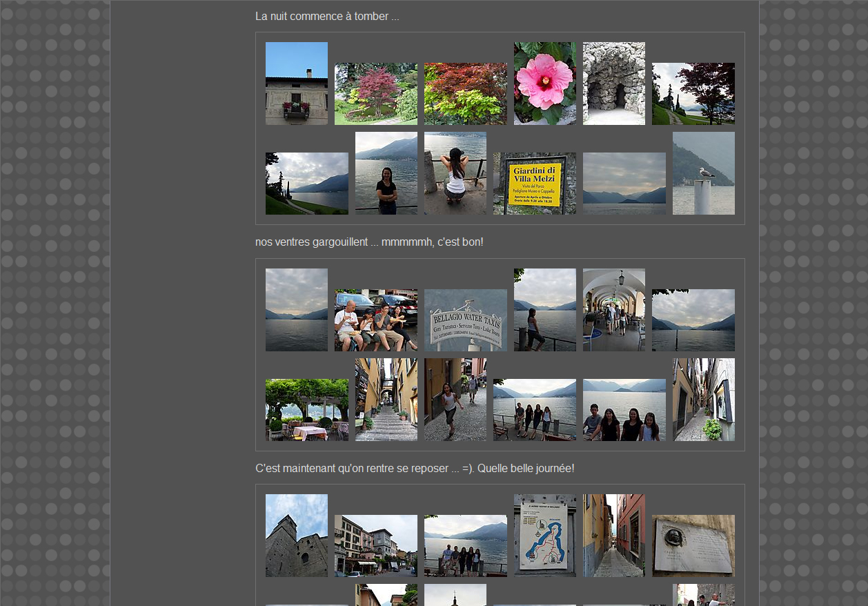Select the Bellagio Water Taxis sign photo
The image size is (868, 606).
pos(465,320)
